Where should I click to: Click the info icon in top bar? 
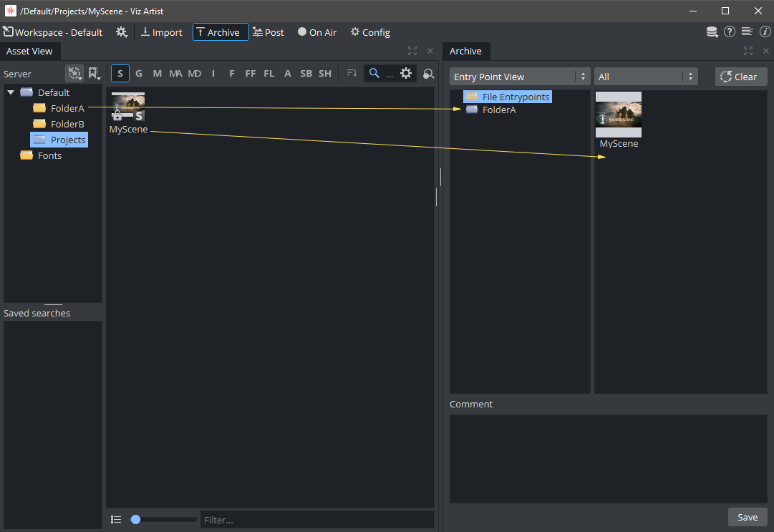point(765,32)
